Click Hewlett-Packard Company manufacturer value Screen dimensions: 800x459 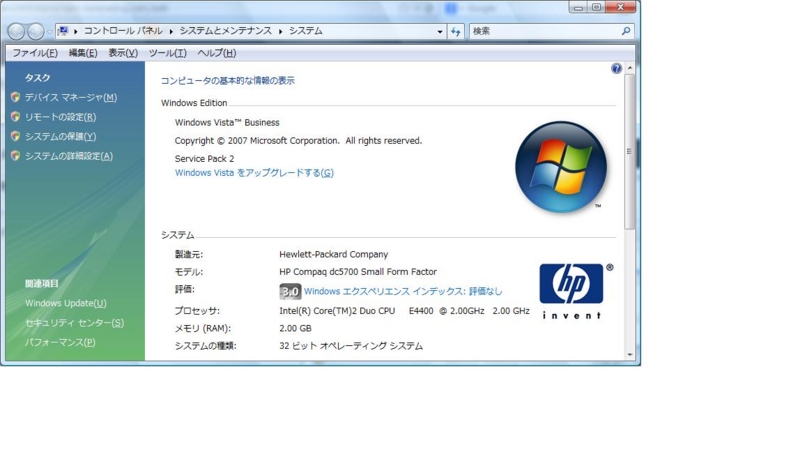click(334, 254)
